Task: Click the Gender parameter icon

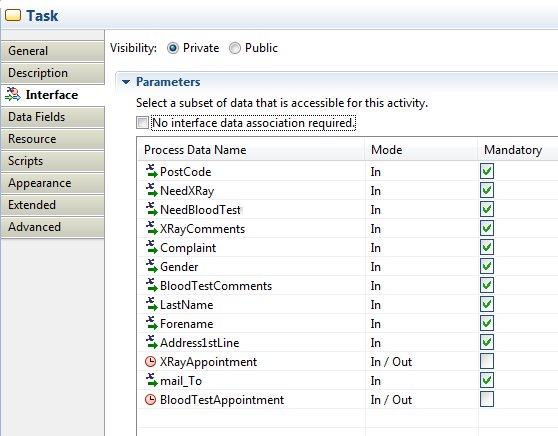Action: 151,266
